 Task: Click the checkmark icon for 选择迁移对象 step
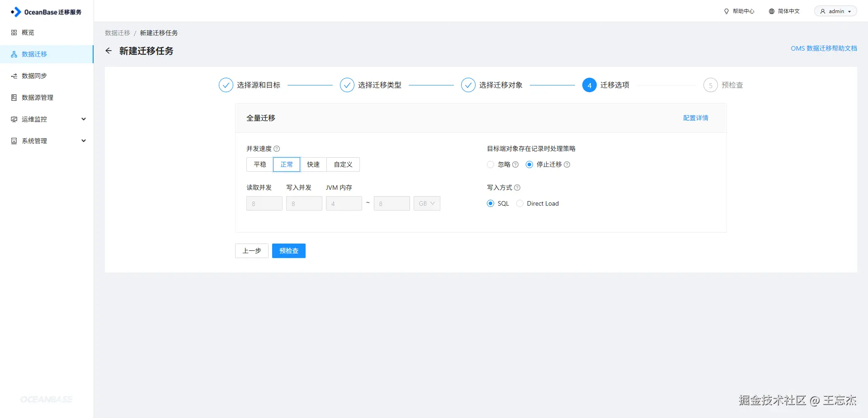(468, 85)
